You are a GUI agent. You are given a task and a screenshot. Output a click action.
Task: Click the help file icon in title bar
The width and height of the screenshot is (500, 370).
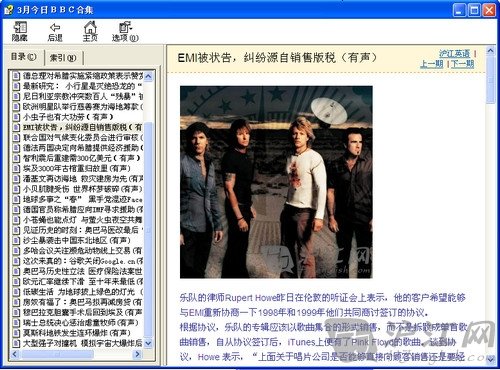pos(9,10)
